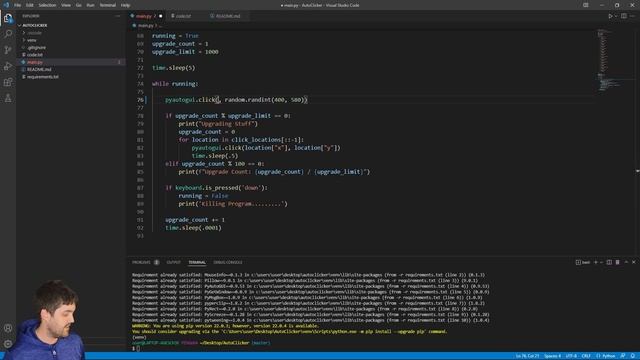Open the Testing flask view
The width and height of the screenshot is (640, 360).
(x=8, y=98)
